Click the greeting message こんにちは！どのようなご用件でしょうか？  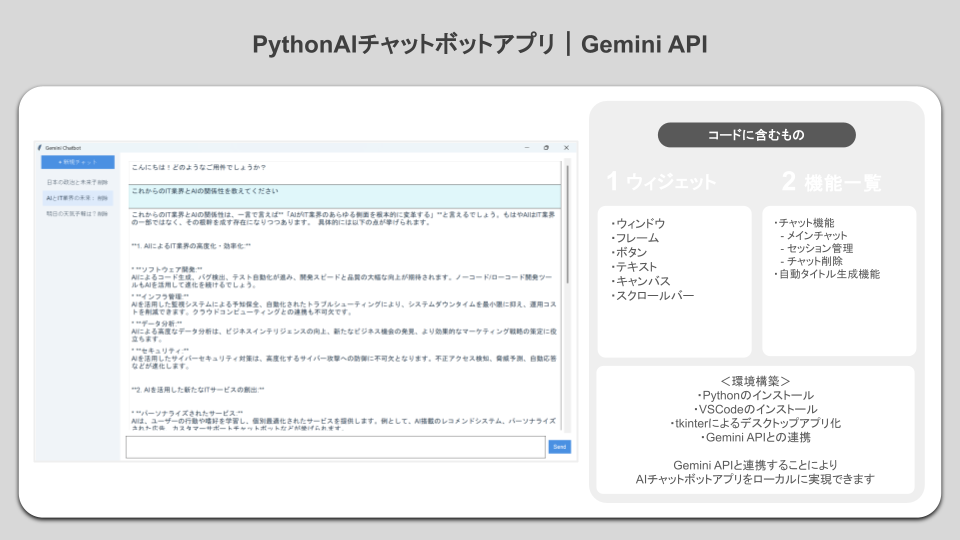[199, 167]
